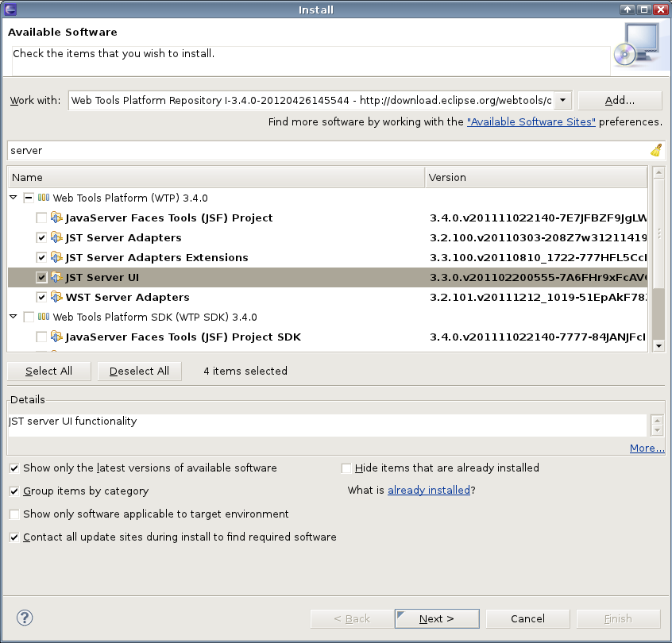
Task: Click the WST Server Adapters feature icon
Action: (x=56, y=297)
